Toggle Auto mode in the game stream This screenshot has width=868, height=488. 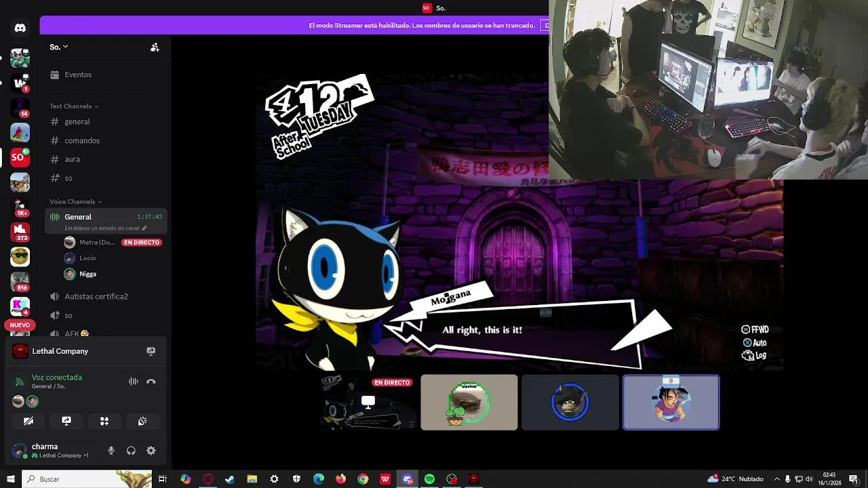click(x=755, y=343)
